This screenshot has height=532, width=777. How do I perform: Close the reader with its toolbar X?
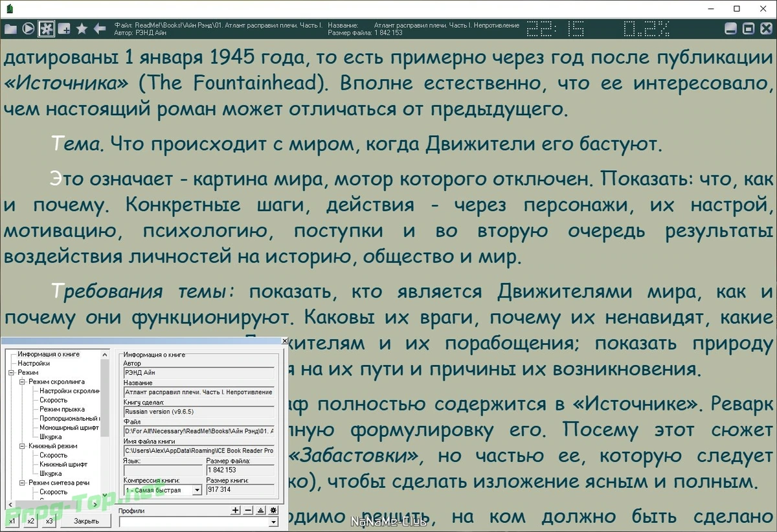point(765,28)
